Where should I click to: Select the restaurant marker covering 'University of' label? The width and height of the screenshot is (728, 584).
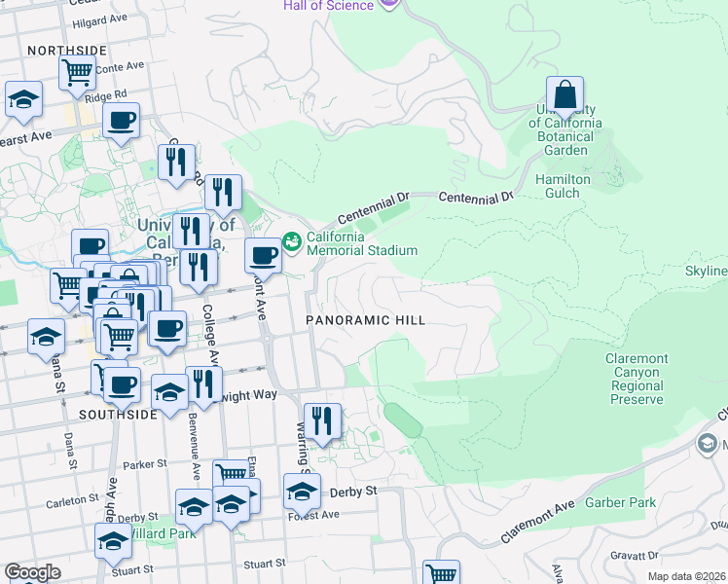click(192, 233)
